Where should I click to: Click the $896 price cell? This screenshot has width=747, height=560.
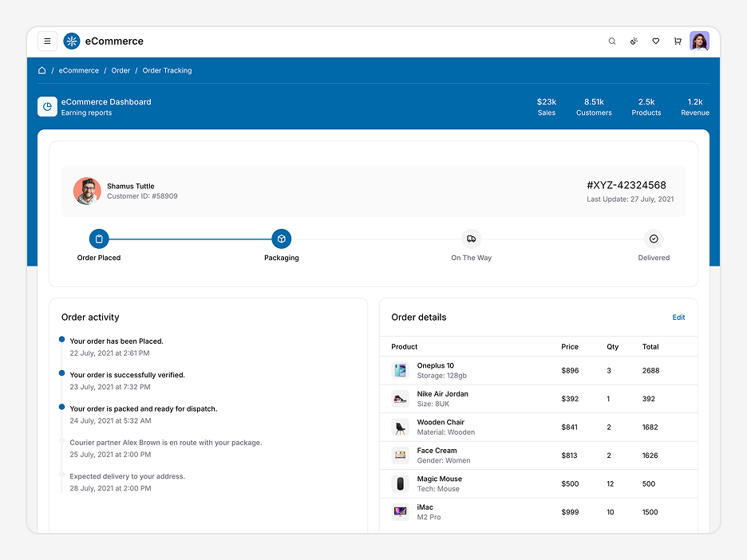click(570, 370)
